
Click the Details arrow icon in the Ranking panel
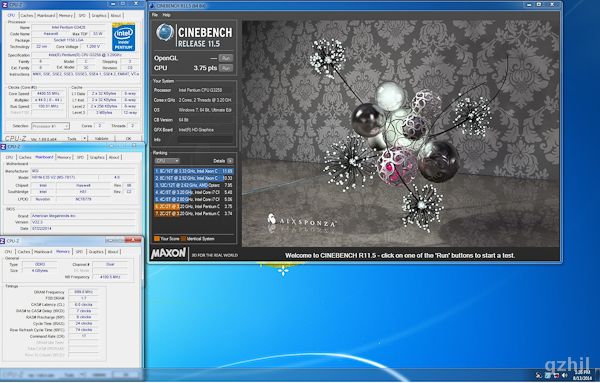(x=230, y=161)
